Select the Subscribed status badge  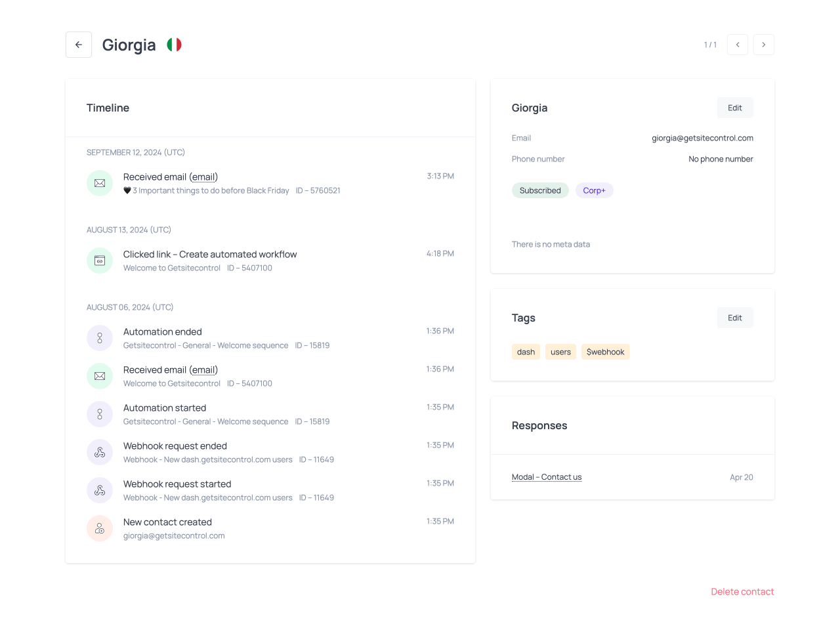(x=540, y=190)
